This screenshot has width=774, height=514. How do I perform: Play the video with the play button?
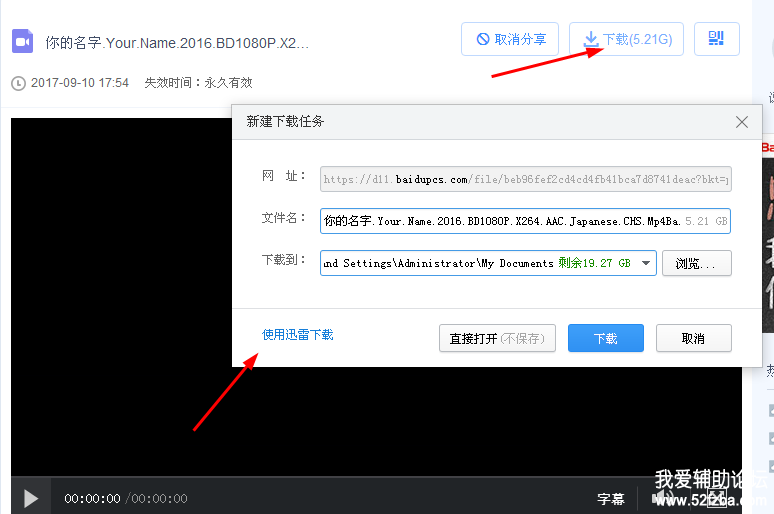(31, 498)
